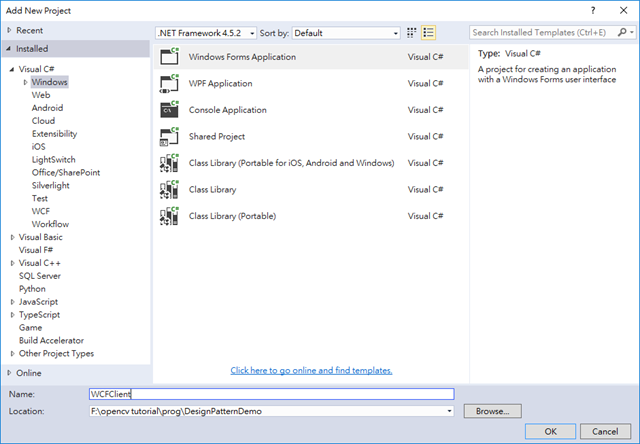Select the plain Class Library template icon

(x=169, y=189)
